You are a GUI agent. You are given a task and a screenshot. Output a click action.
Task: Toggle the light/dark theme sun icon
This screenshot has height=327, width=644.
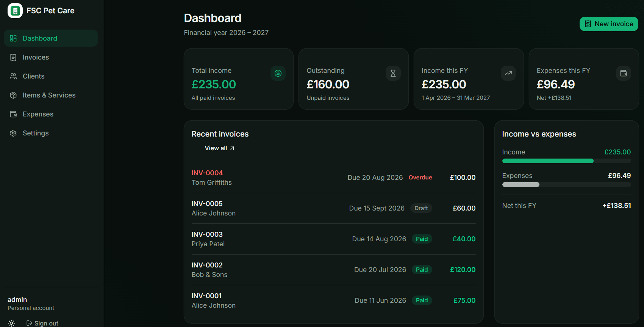[x=11, y=323]
